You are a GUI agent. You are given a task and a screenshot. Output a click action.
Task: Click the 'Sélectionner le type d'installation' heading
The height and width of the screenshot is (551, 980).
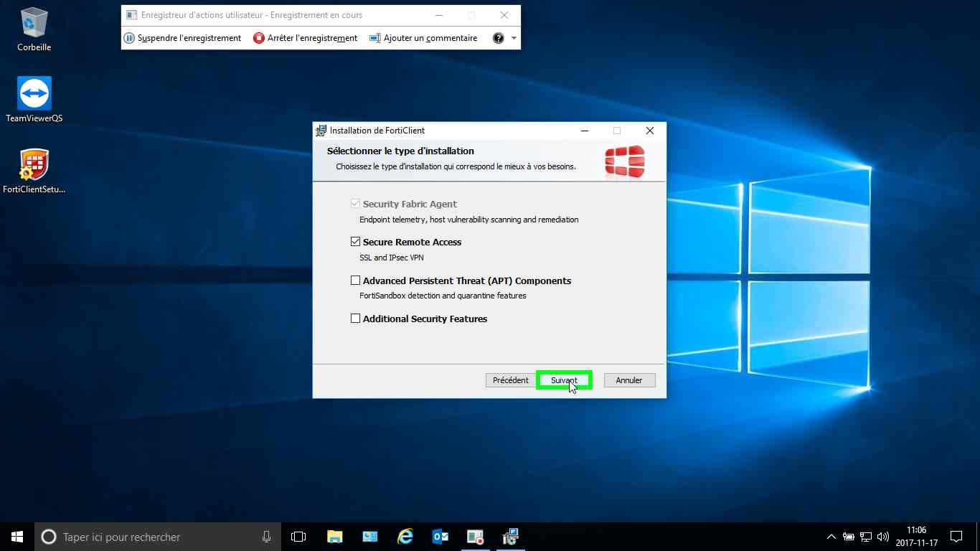click(x=400, y=151)
